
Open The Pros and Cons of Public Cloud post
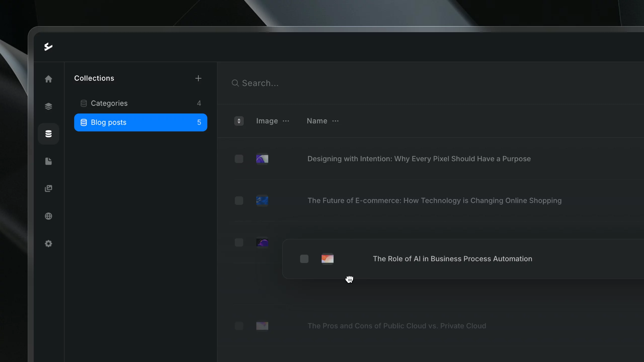(x=397, y=326)
